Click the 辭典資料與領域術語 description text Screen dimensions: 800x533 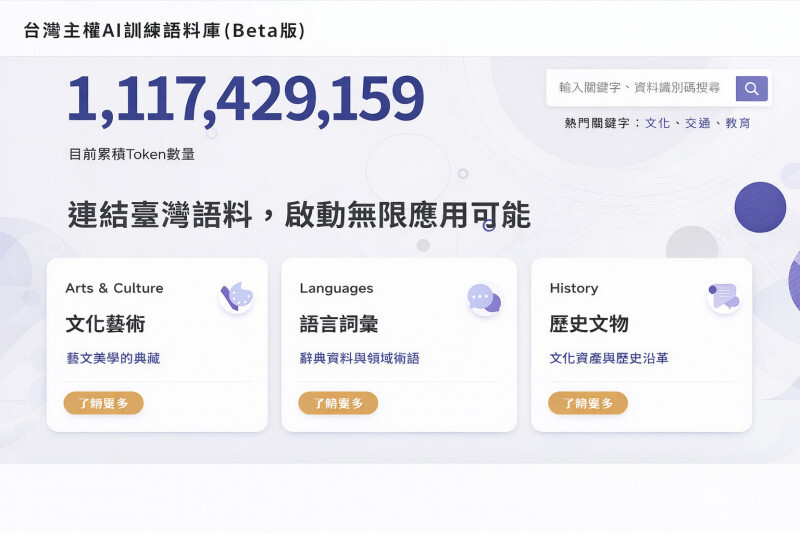tap(359, 358)
